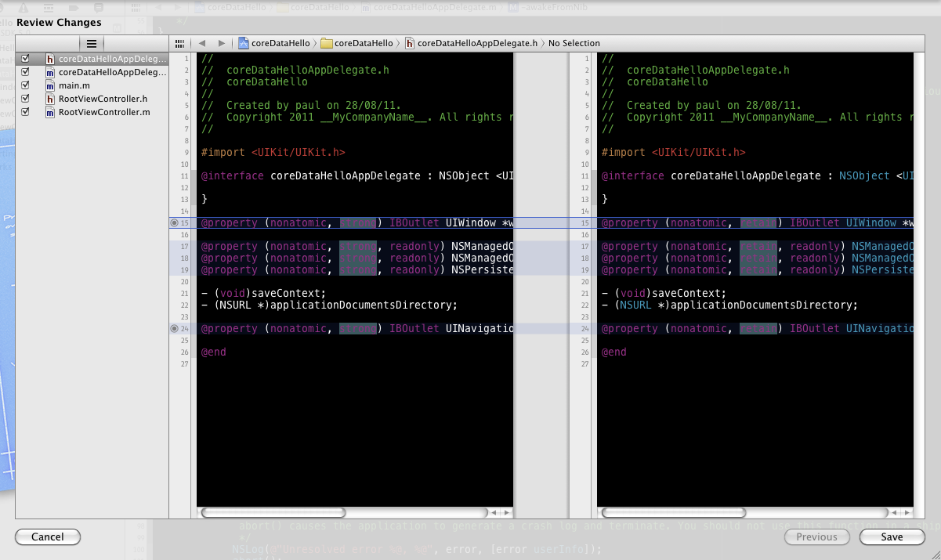The width and height of the screenshot is (941, 560).
Task: Go forward with the right arrow in jump bar
Action: pyautogui.click(x=222, y=44)
